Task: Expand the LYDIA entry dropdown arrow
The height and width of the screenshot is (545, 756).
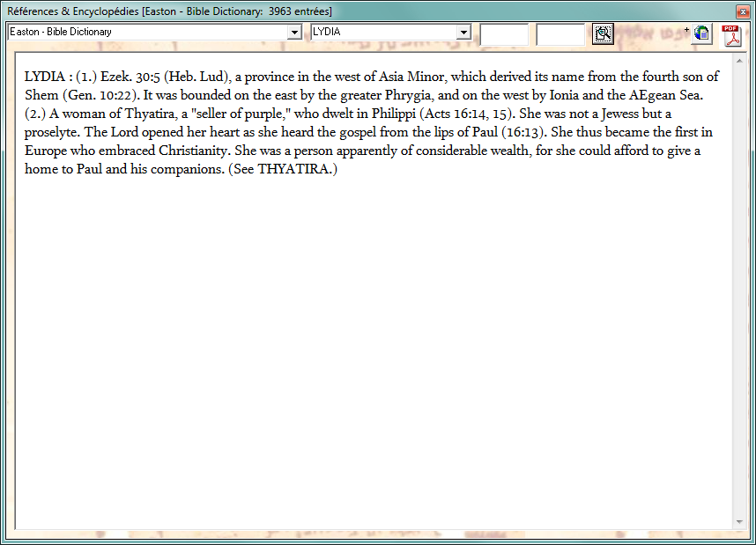Action: (x=463, y=33)
